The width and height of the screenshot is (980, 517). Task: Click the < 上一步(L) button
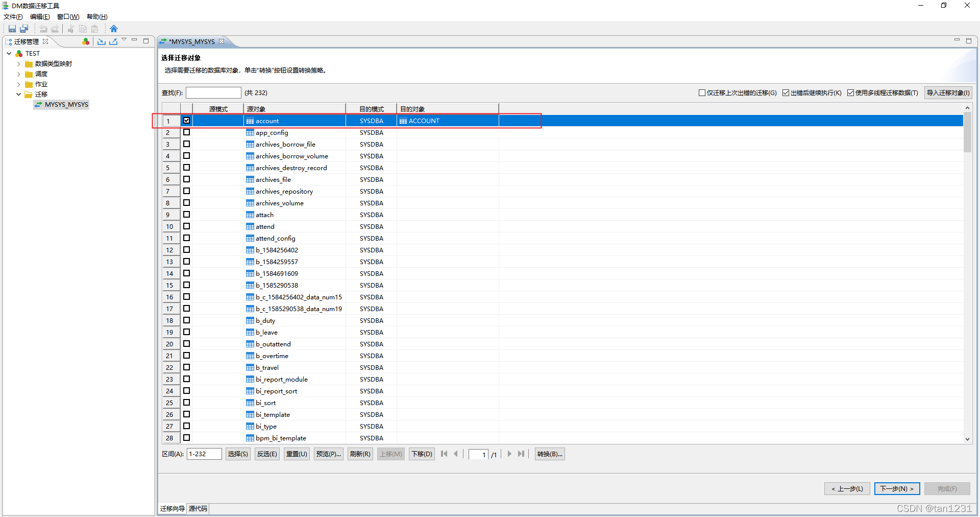tap(847, 489)
